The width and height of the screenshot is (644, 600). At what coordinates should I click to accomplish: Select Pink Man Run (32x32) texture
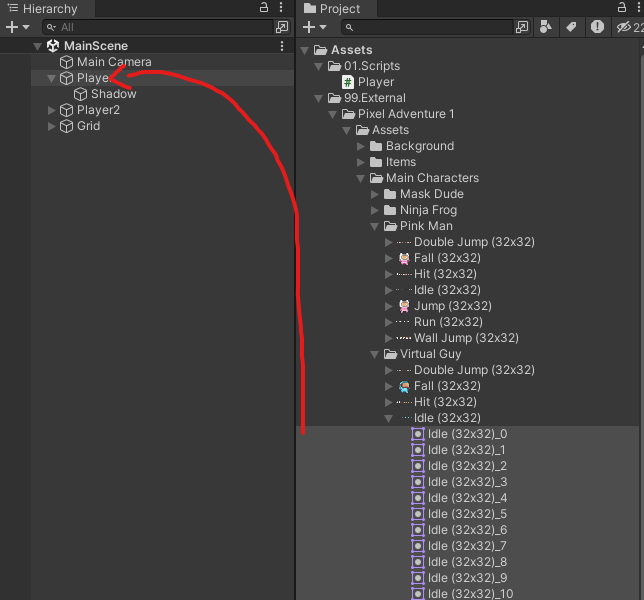click(x=448, y=322)
